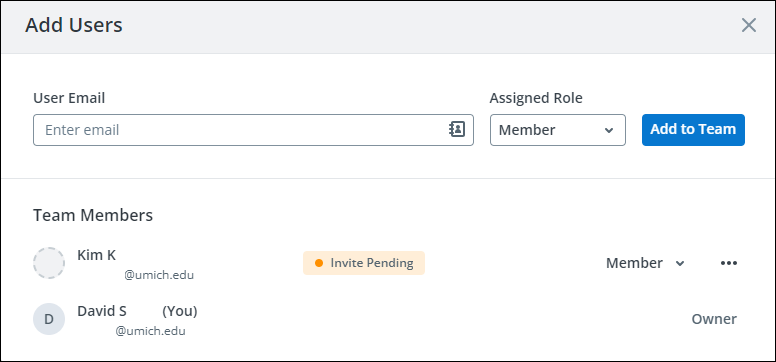Click the Owner role label
This screenshot has width=776, height=362.
(x=714, y=319)
